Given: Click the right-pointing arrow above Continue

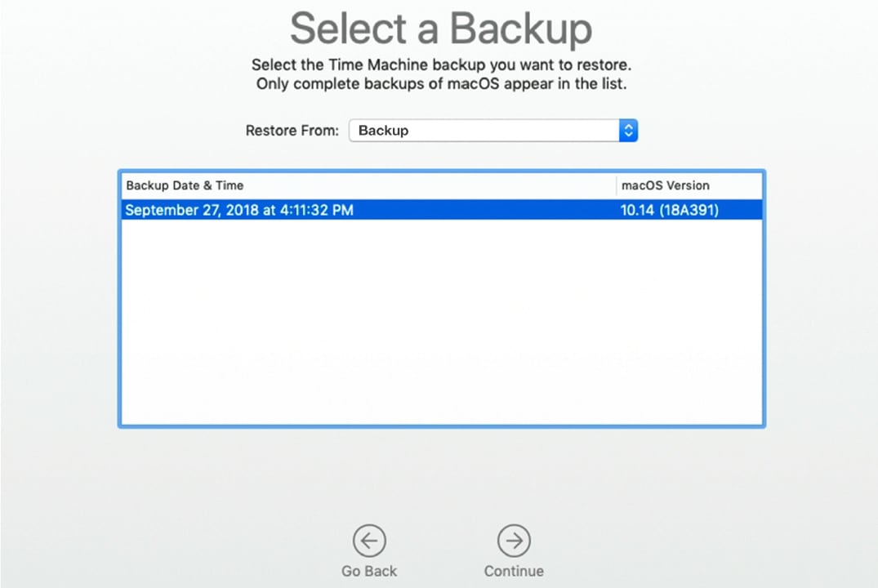Looking at the screenshot, I should click(x=514, y=540).
